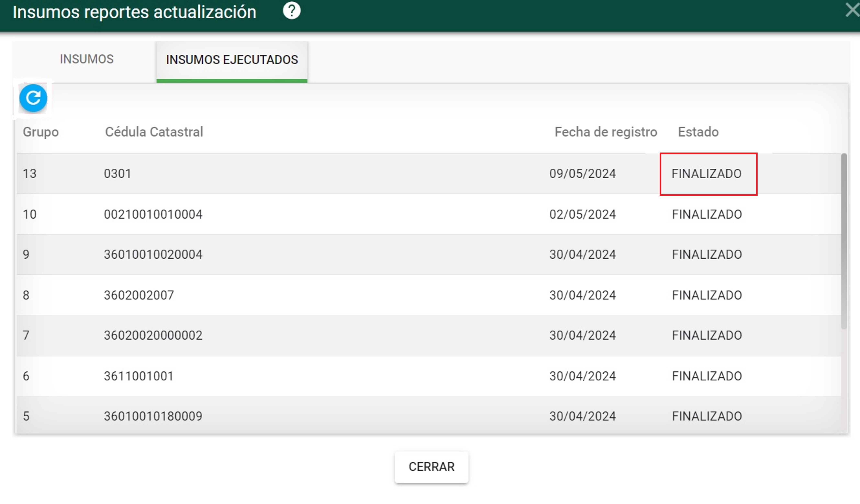Click the blue refresh icon
860x504 pixels.
click(33, 98)
